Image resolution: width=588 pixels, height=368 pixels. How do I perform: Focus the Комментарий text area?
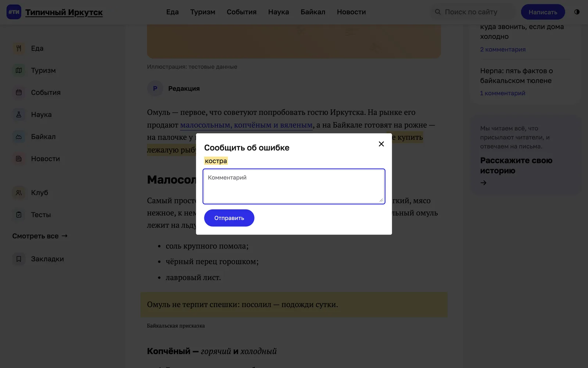pos(294,186)
